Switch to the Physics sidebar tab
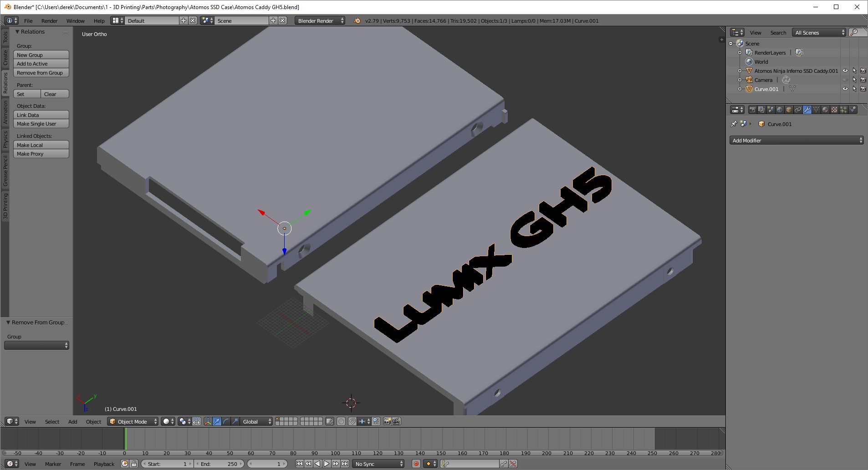 5,139
